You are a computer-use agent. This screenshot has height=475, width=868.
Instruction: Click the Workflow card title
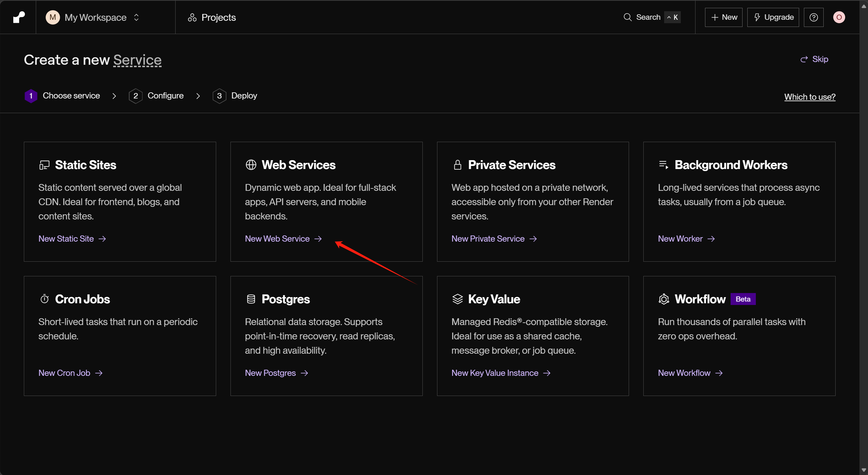point(700,299)
